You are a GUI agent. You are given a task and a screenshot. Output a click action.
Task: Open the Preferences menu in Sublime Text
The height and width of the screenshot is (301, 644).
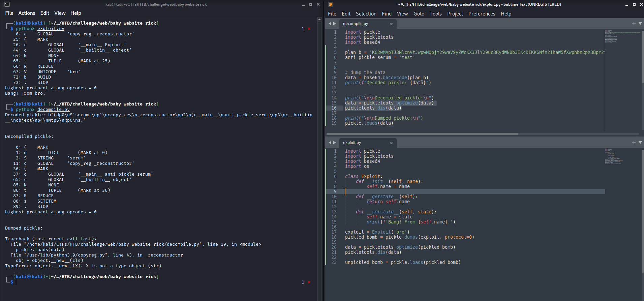tap(482, 14)
